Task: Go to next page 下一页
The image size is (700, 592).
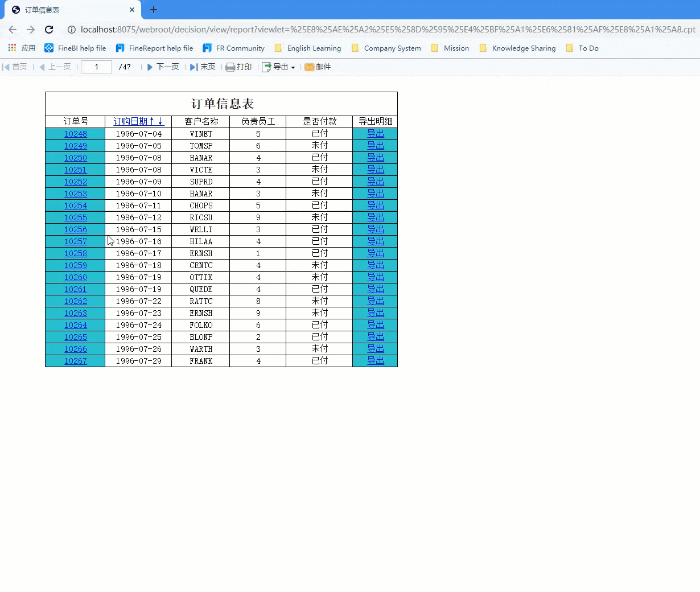Action: (163, 67)
